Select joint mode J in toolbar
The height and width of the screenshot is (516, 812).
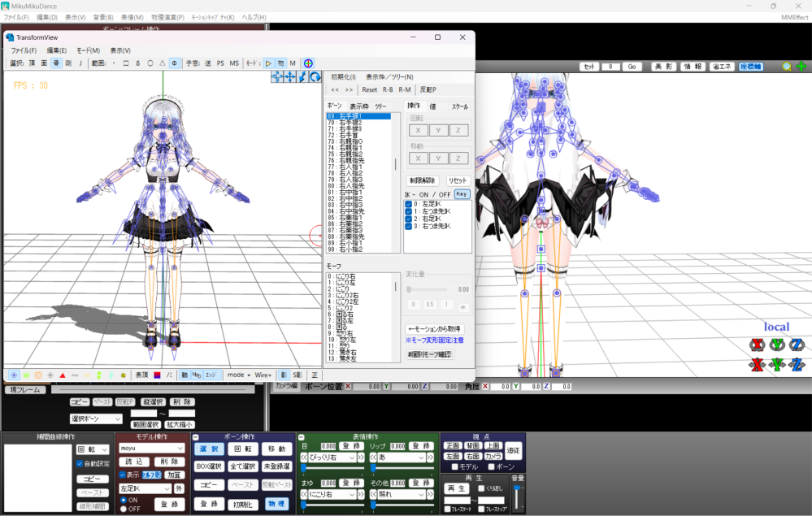click(x=80, y=63)
